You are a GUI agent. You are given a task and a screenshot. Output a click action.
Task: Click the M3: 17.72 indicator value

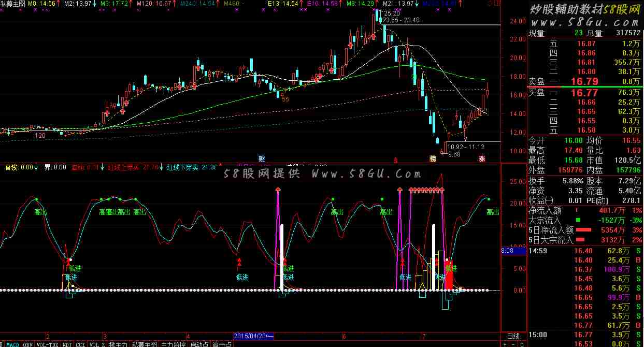coord(113,4)
